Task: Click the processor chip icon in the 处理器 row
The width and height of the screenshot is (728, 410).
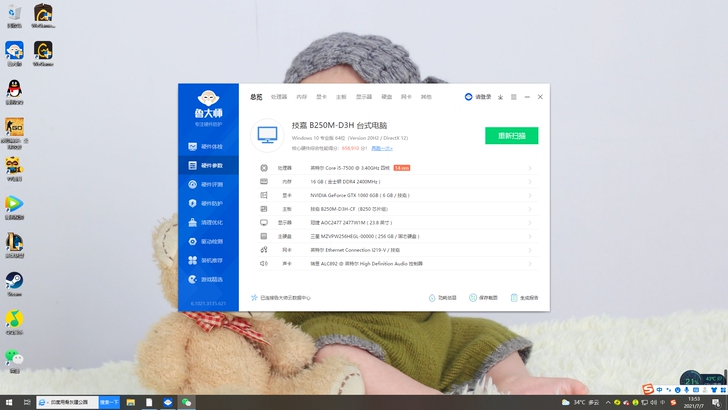Action: pyautogui.click(x=264, y=168)
